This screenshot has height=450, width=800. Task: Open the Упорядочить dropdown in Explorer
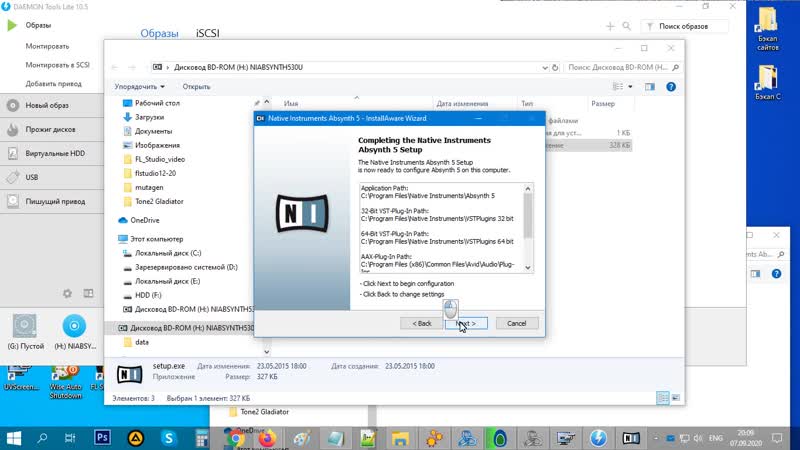[x=139, y=87]
